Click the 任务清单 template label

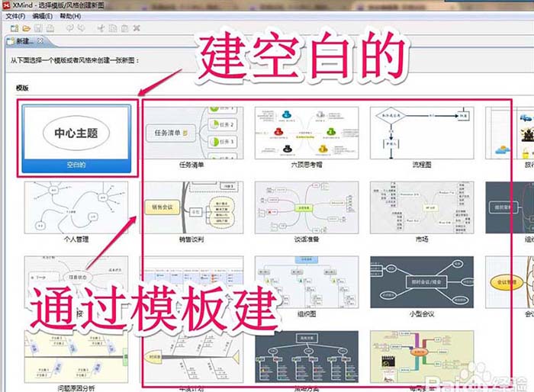point(191,165)
